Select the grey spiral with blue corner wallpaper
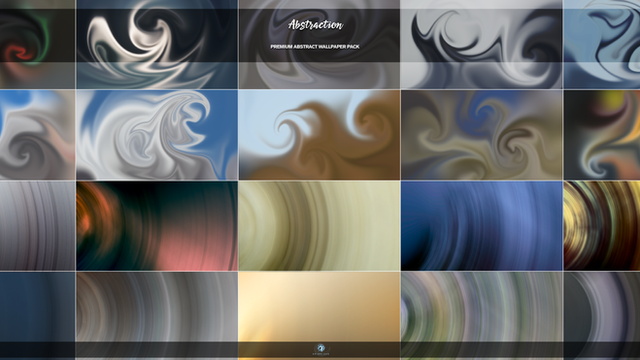The image size is (640, 360). [37, 135]
